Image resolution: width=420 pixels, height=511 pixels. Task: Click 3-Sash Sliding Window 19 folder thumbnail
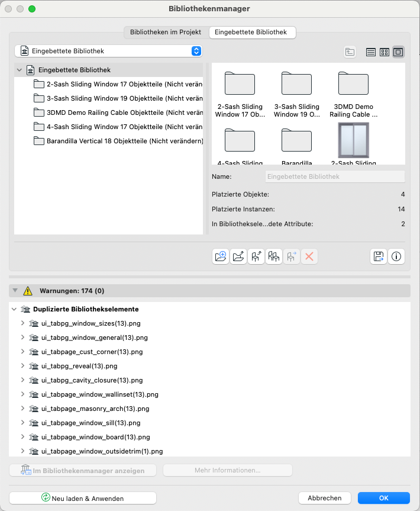click(296, 83)
